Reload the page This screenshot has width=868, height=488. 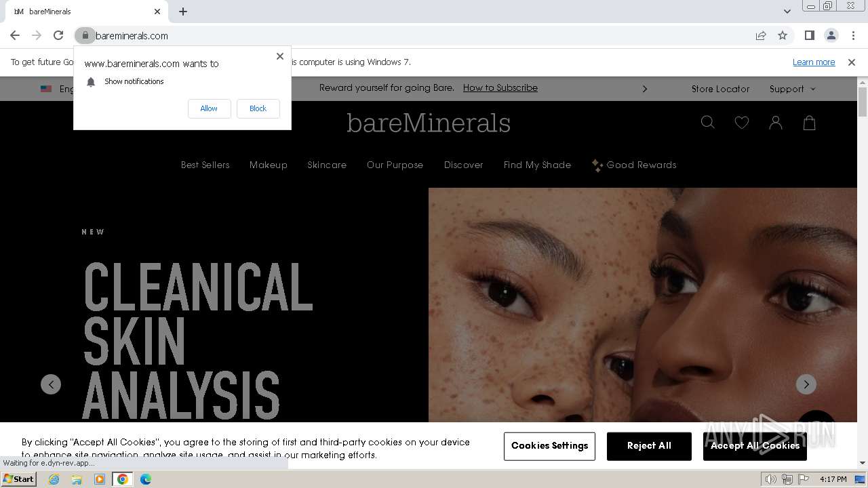point(58,35)
